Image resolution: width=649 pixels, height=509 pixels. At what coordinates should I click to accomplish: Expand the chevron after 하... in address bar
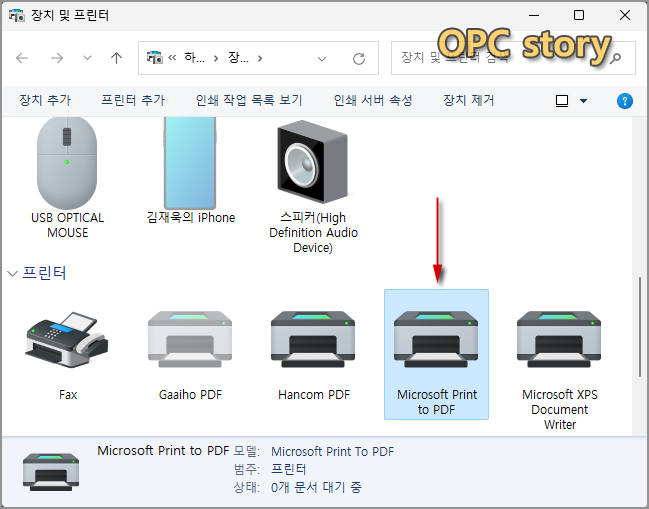pos(216,58)
